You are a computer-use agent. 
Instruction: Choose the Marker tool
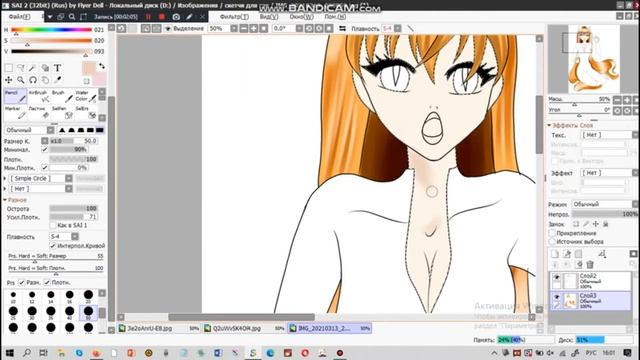point(15,113)
